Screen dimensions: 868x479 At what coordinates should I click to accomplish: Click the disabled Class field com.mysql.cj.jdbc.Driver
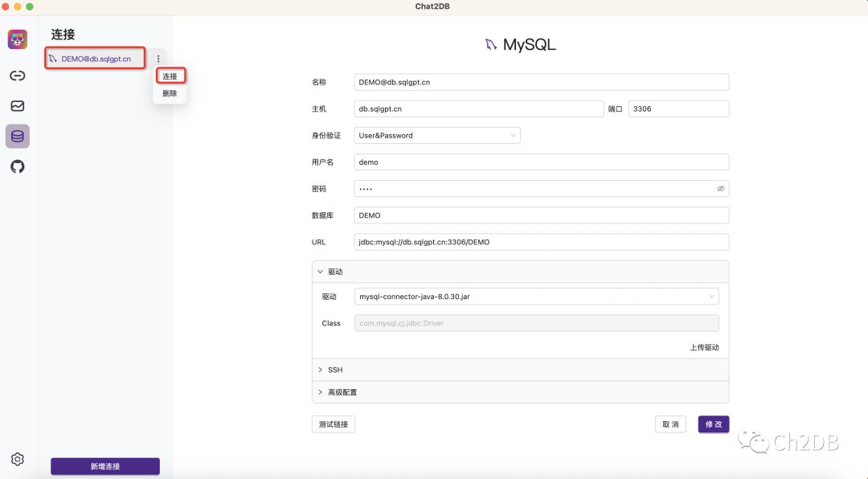pyautogui.click(x=536, y=323)
